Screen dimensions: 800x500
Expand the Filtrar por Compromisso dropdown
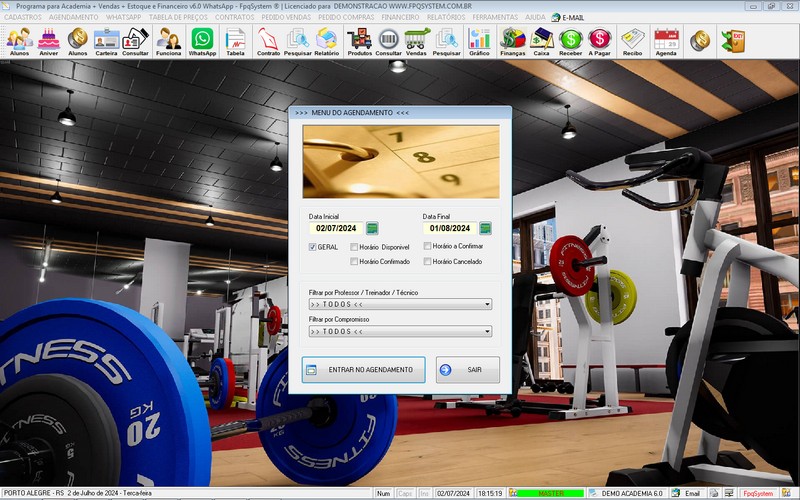coord(400,331)
